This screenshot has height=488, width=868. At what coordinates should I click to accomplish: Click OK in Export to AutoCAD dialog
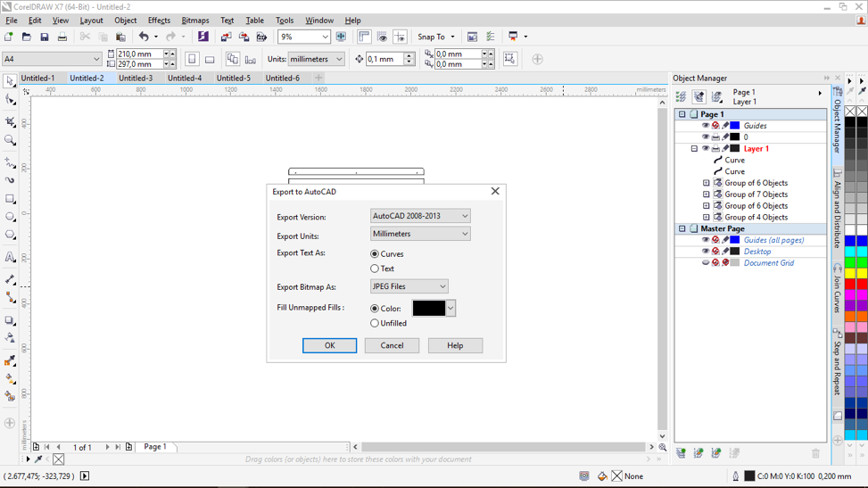pos(329,345)
